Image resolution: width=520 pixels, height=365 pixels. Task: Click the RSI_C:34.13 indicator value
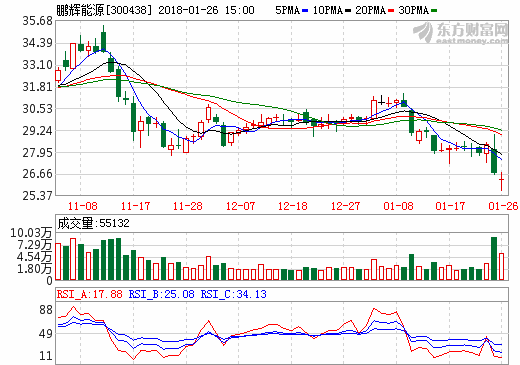233,294
